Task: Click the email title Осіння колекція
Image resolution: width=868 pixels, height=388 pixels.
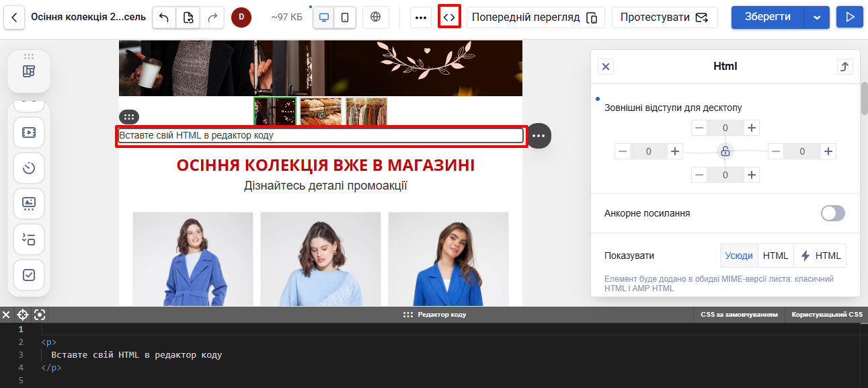Action: pyautogui.click(x=89, y=17)
